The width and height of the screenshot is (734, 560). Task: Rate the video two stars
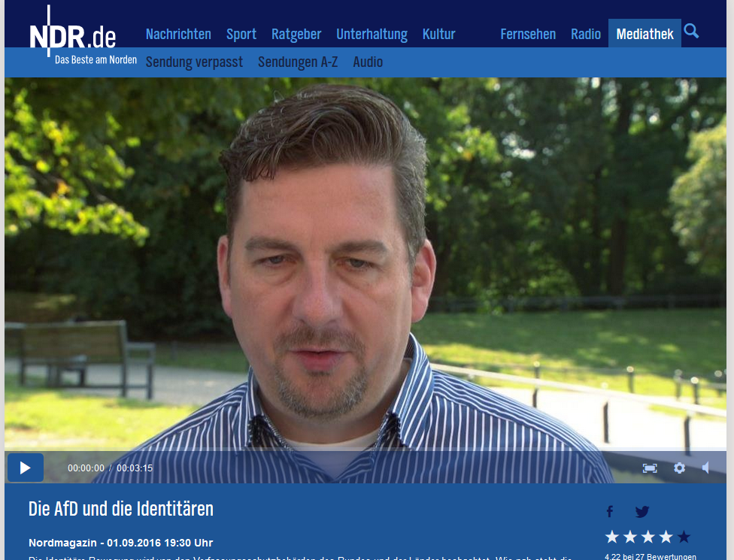630,537
